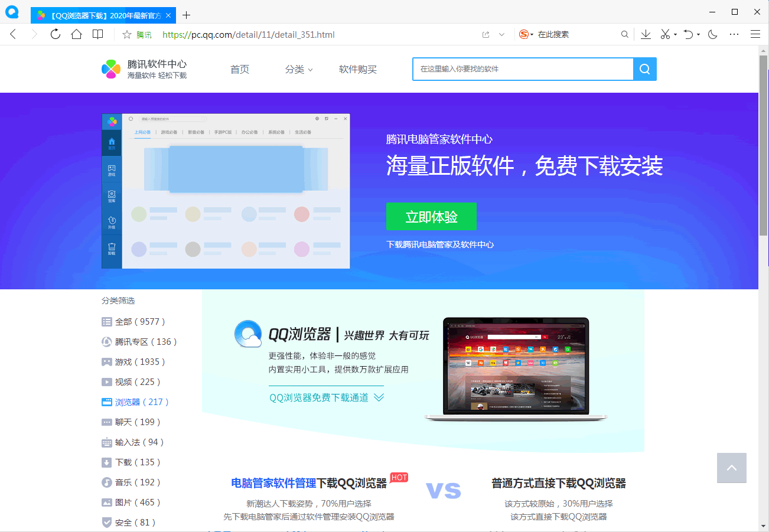Open a new browser tab
Screen dimensions: 769x532
(187, 15)
